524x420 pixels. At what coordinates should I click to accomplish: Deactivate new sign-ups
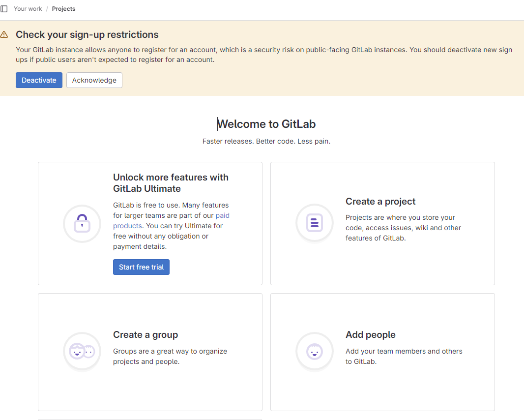point(39,80)
